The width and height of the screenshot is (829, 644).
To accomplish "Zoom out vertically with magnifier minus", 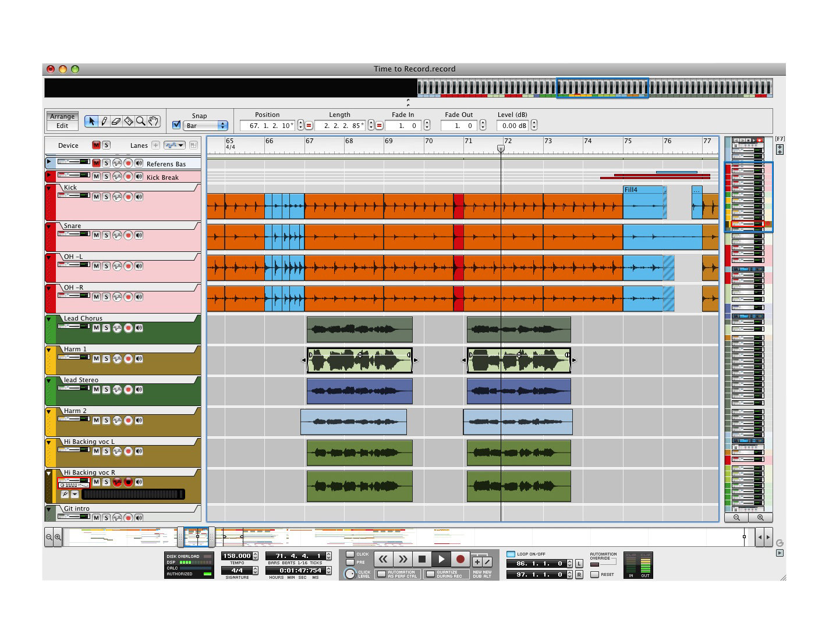I will (x=736, y=517).
